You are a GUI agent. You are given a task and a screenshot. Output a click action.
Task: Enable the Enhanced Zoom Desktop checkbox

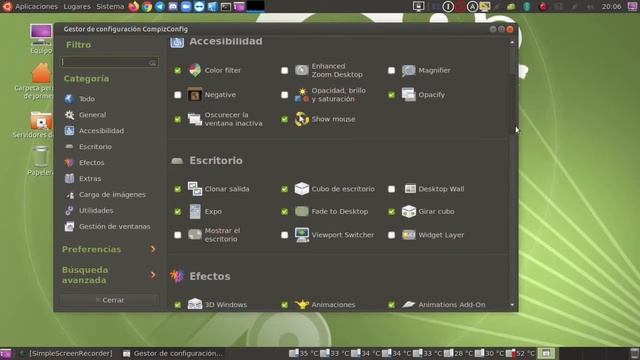[x=284, y=71]
